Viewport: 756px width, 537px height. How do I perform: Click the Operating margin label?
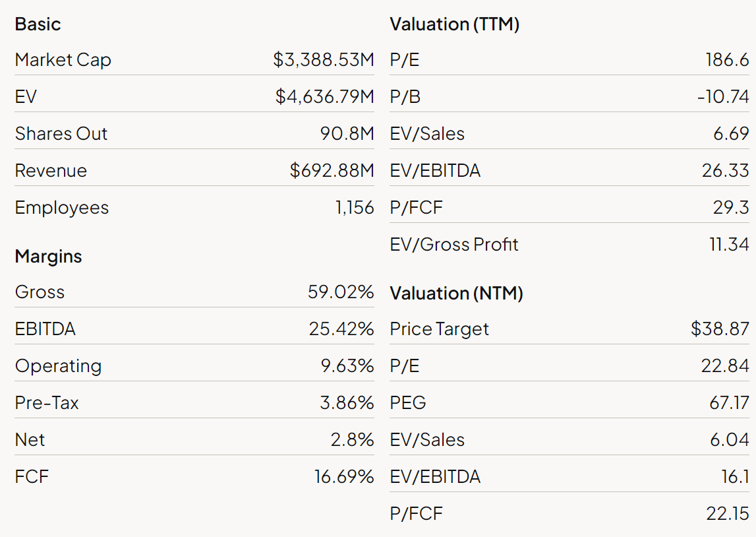(58, 366)
